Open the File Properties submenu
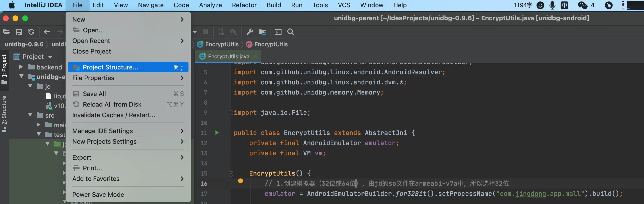Screen dimensions: 644x204 pos(128,78)
